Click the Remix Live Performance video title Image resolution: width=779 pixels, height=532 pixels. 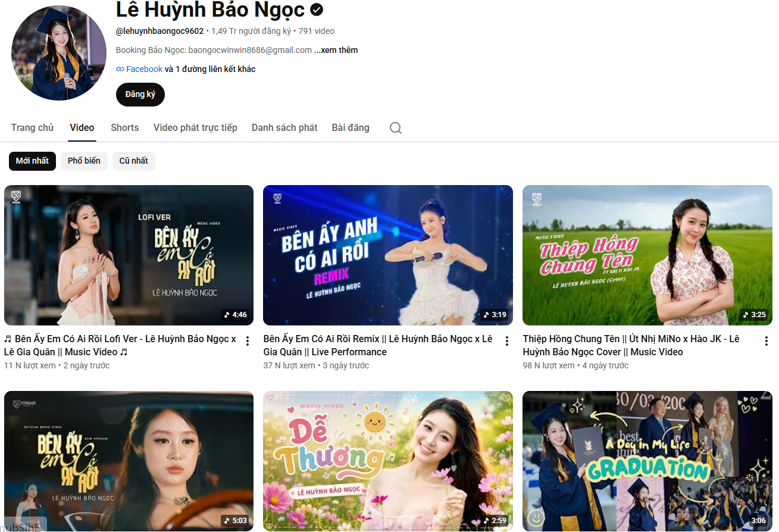tap(378, 345)
